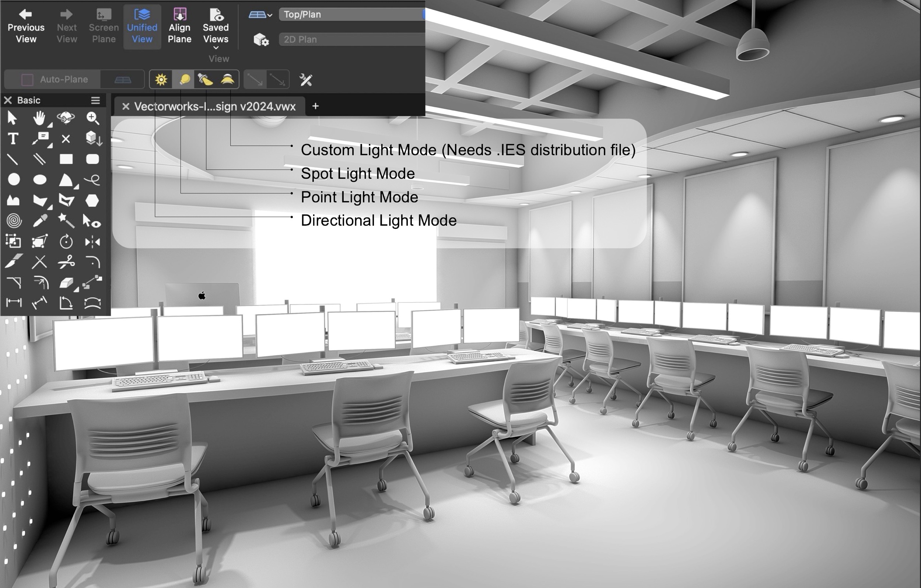921x588 pixels.
Task: Pick the Pan hand tool
Action: pyautogui.click(x=39, y=119)
